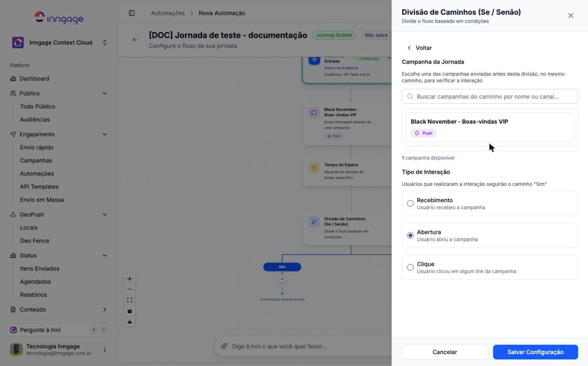Click the Divisão de Caminhos branch icon
588x366 pixels.
tap(314, 222)
